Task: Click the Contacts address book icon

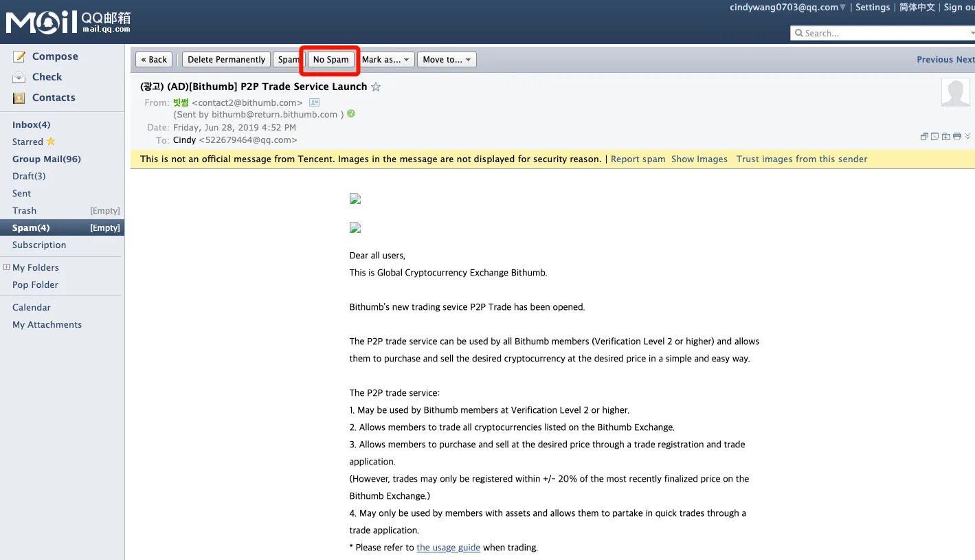Action: [19, 98]
